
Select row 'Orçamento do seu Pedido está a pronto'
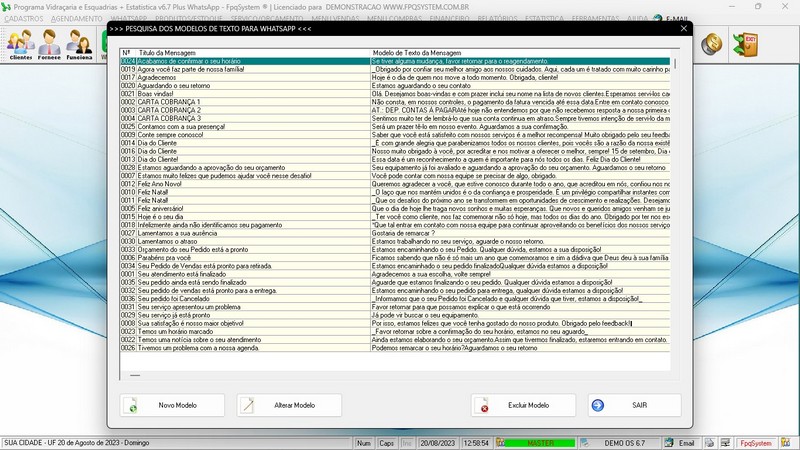[x=395, y=249]
